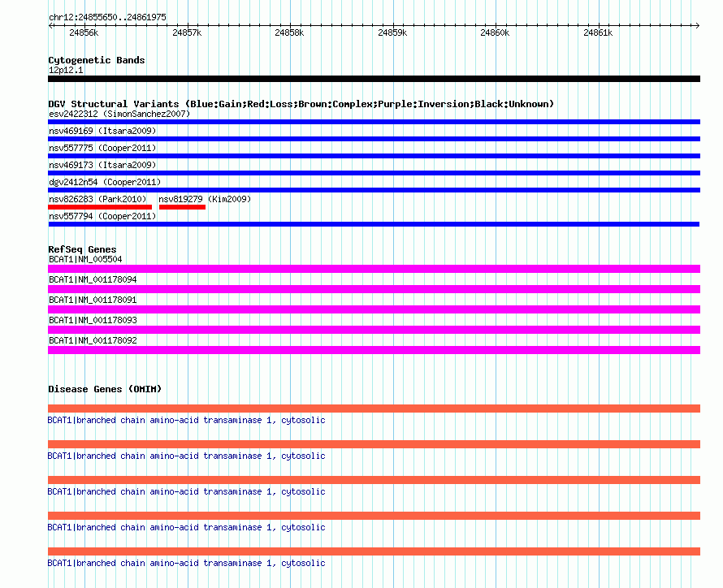Click the blue bar under esv2422312

coord(374,122)
